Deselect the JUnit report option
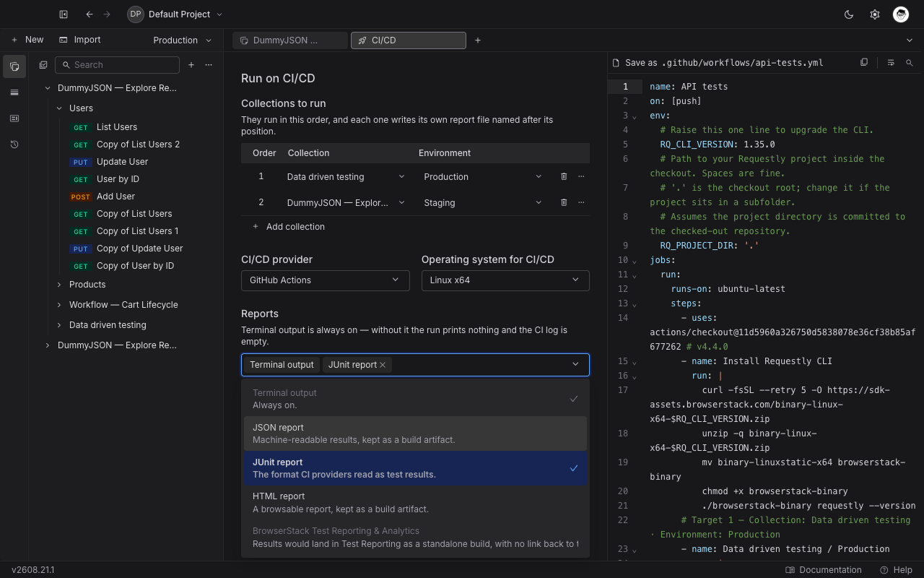This screenshot has height=578, width=924. coord(415,468)
